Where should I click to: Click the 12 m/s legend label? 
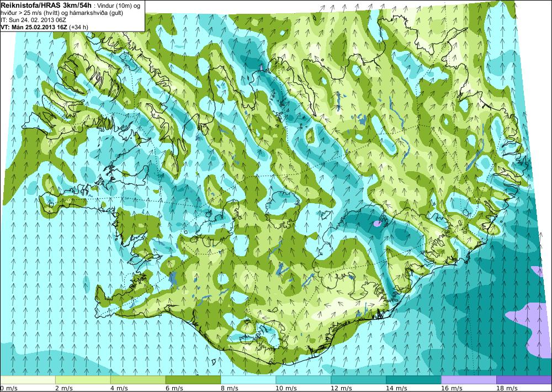tap(341, 388)
